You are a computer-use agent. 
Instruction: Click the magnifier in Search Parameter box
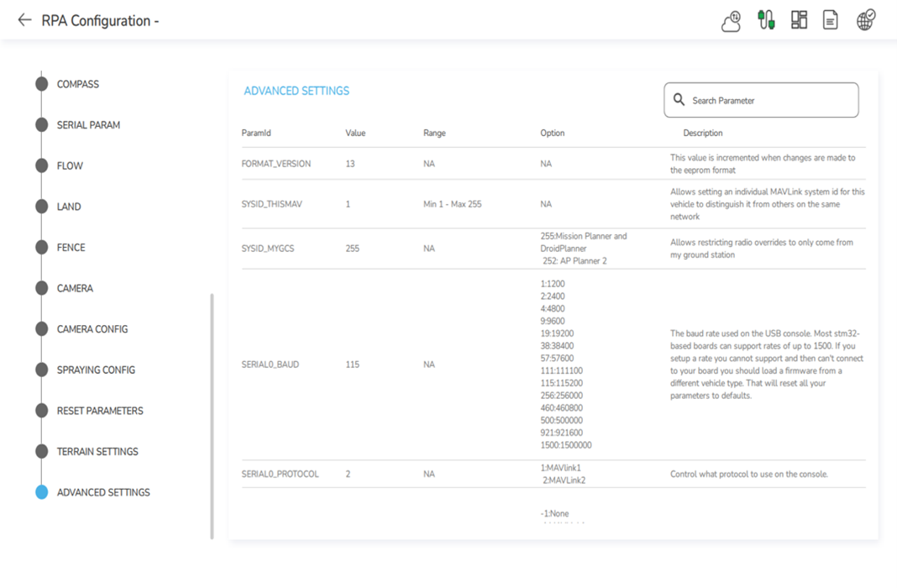[679, 99]
